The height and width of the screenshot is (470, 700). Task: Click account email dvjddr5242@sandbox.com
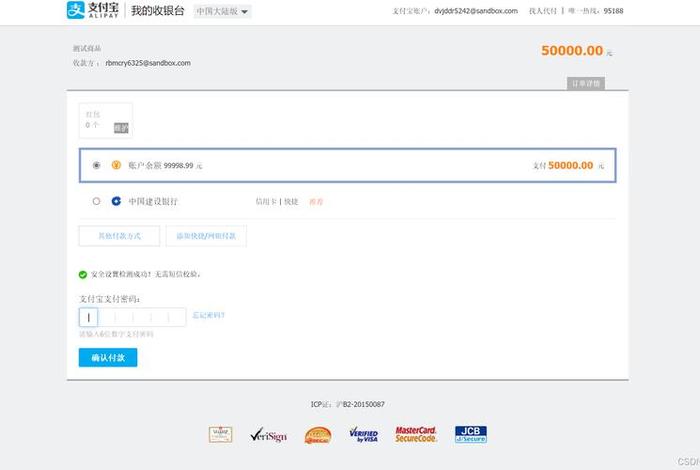[x=476, y=11]
